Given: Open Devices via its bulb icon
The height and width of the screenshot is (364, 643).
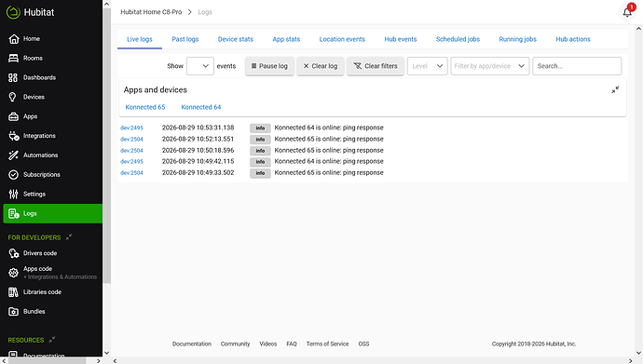Looking at the screenshot, I should click(13, 97).
